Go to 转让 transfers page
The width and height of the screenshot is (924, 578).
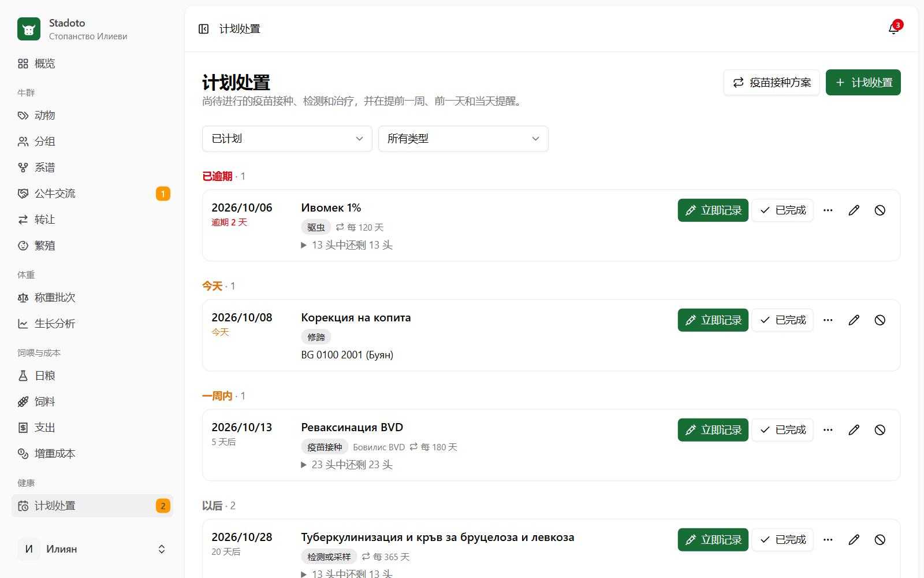pos(92,220)
